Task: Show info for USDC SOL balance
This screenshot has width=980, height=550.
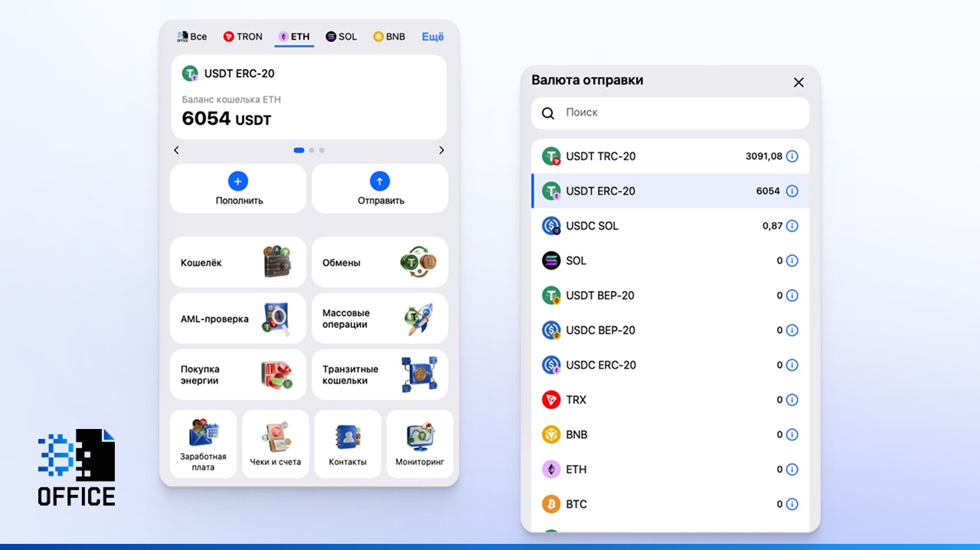Action: 792,226
